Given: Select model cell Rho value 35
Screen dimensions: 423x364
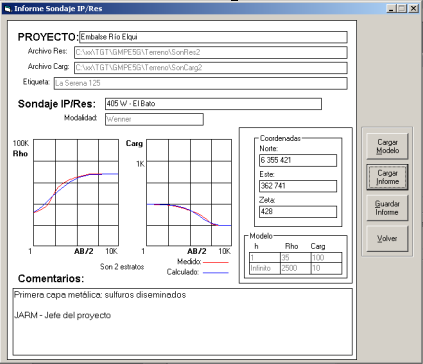Looking at the screenshot, I should click(295, 258).
